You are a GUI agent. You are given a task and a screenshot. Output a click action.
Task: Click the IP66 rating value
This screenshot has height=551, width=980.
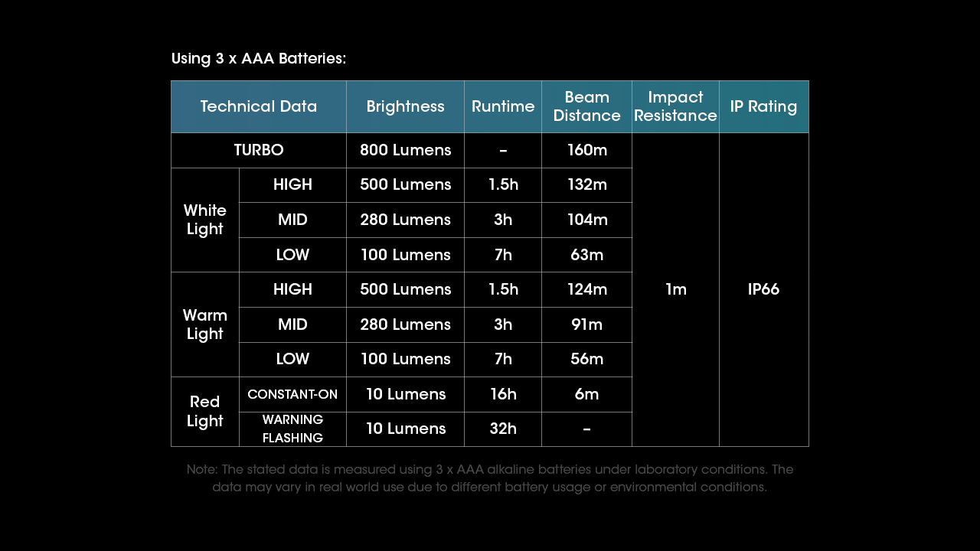coord(763,289)
